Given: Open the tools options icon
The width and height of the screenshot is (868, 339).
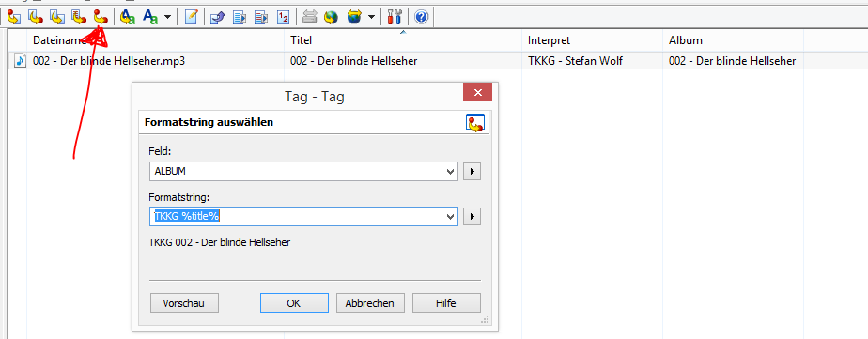Looking at the screenshot, I should point(394,17).
